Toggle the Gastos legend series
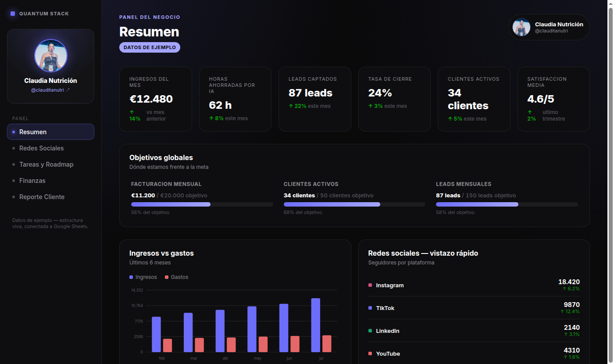 tap(176, 277)
